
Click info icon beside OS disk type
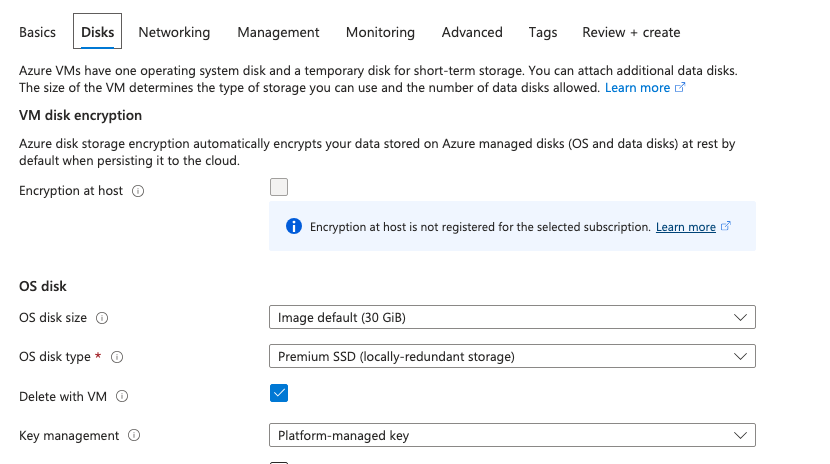click(x=117, y=357)
